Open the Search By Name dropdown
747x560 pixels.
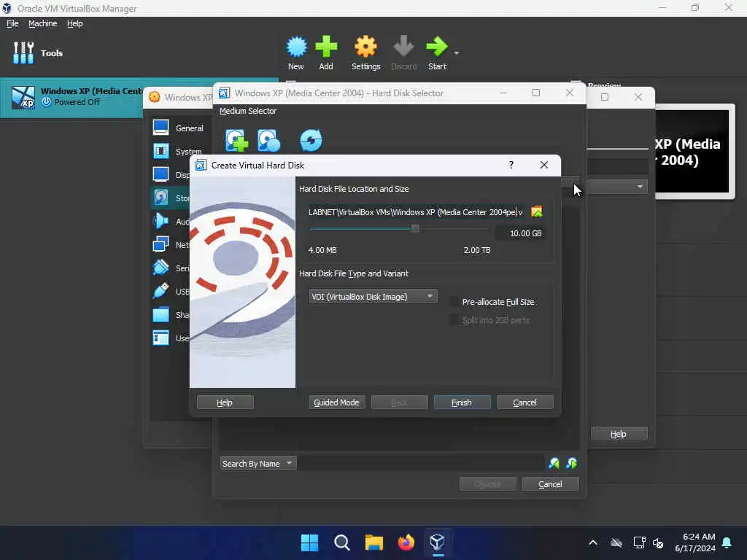pos(258,463)
